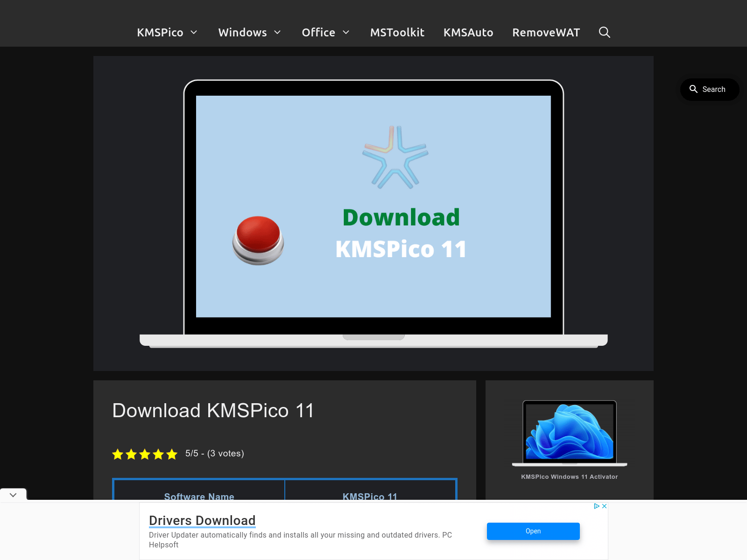Rate with the fifth yellow star

[x=172, y=454]
